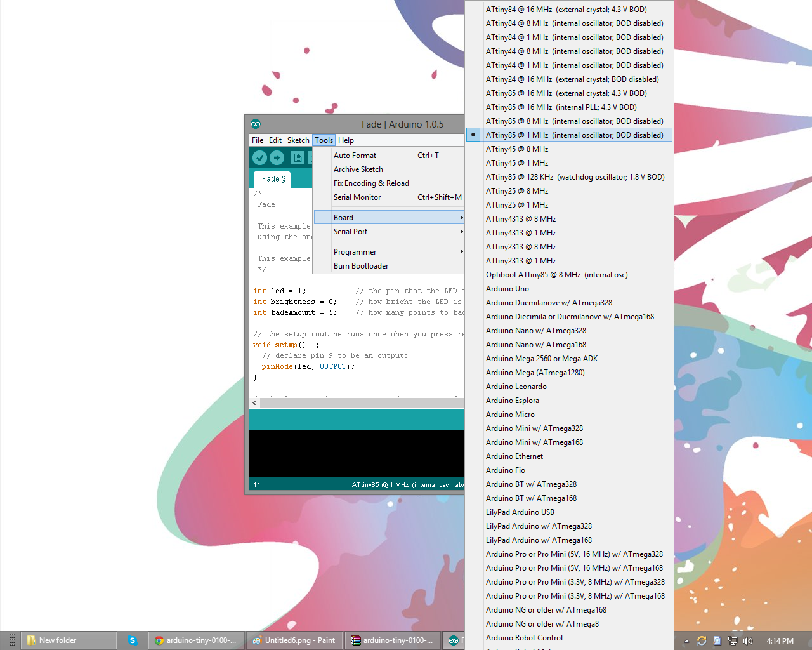This screenshot has height=650, width=812.
Task: Click the line number 11 in status bar
Action: 257,485
